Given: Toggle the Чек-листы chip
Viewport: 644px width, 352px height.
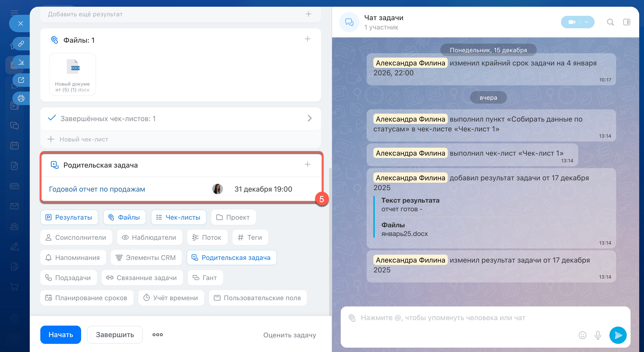Looking at the screenshot, I should [x=179, y=217].
